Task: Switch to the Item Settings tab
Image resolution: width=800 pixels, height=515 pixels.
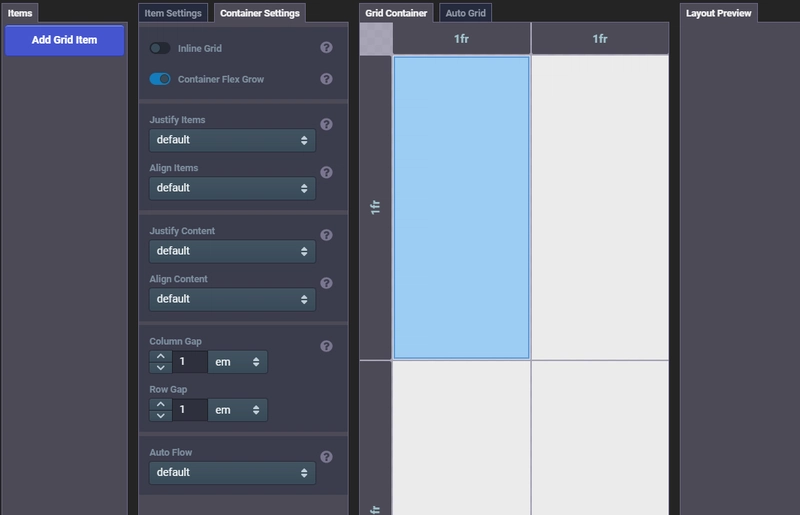Action: tap(173, 13)
